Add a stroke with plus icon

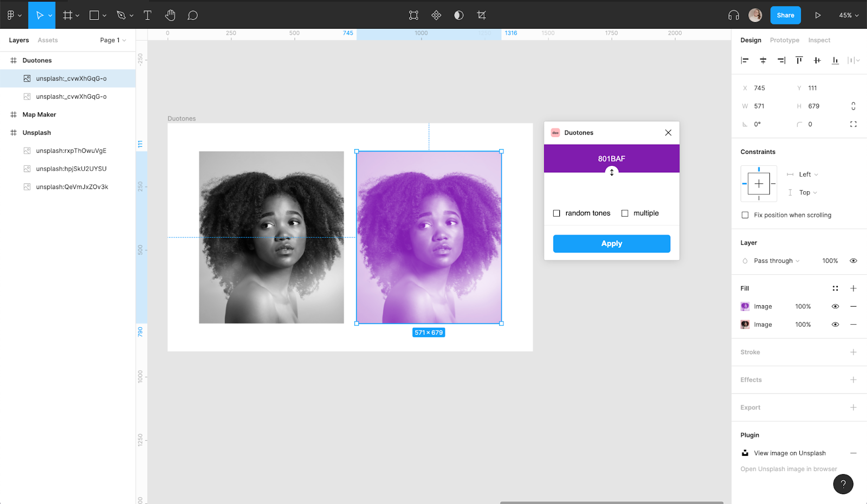853,352
